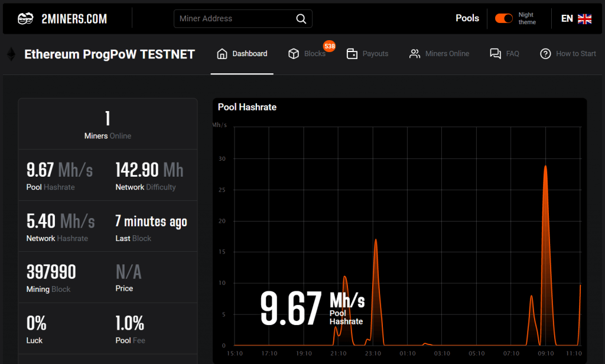The height and width of the screenshot is (364, 605).
Task: Open the How to Start question icon
Action: tap(545, 53)
